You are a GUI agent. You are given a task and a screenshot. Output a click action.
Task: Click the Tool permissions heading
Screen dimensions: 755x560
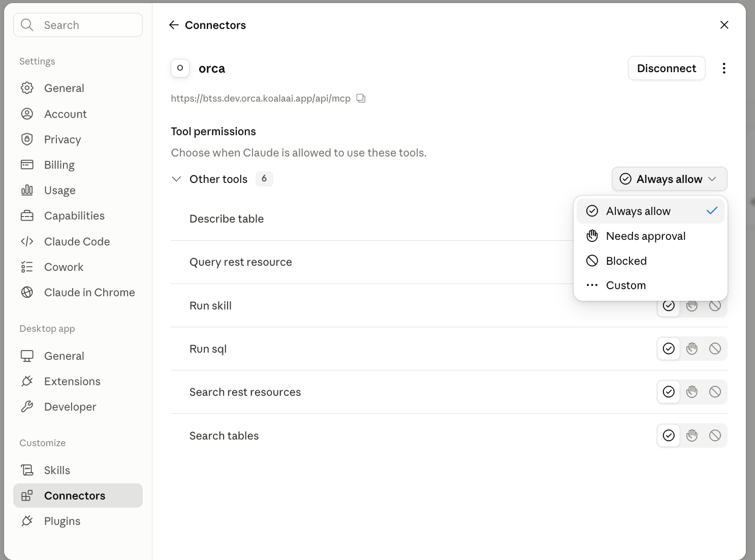tap(213, 131)
